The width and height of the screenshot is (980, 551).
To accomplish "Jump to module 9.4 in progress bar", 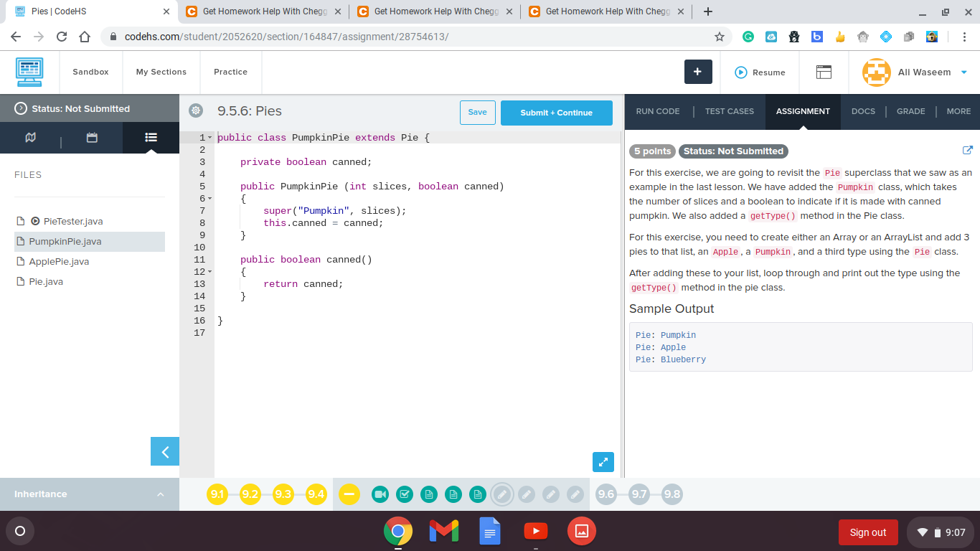I will (x=316, y=494).
